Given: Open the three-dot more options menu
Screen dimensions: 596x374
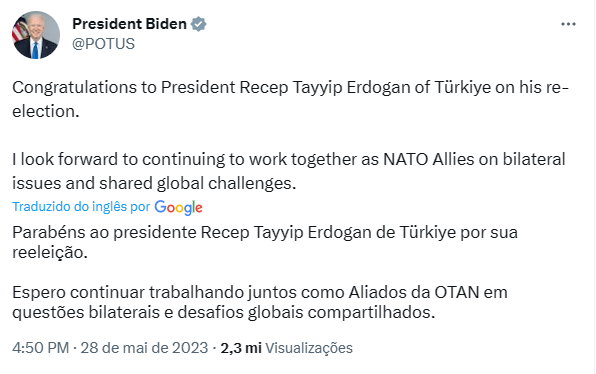Looking at the screenshot, I should 568,24.
